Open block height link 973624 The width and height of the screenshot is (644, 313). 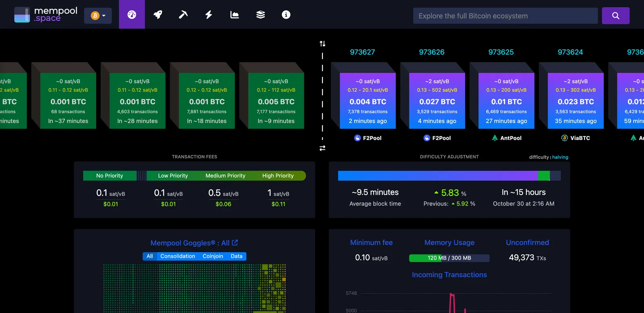[570, 52]
